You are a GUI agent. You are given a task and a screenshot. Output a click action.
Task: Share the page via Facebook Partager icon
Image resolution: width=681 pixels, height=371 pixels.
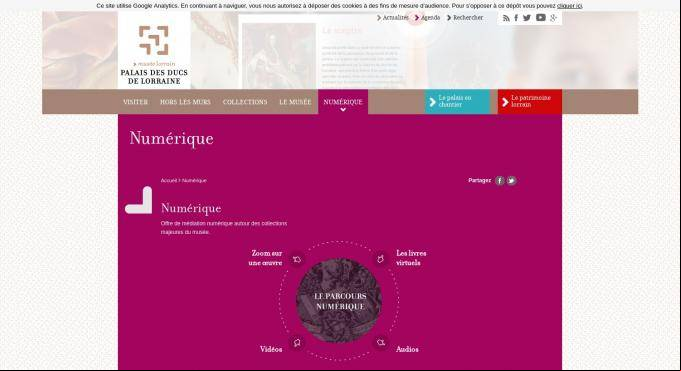point(500,181)
